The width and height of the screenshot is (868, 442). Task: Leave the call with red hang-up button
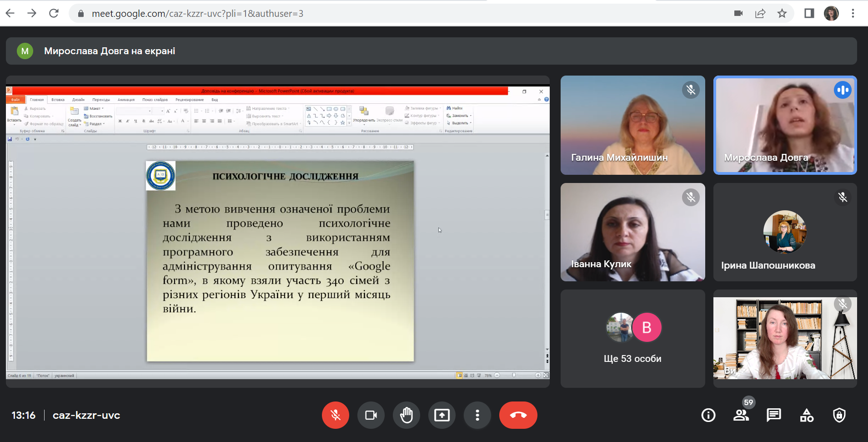pos(518,415)
